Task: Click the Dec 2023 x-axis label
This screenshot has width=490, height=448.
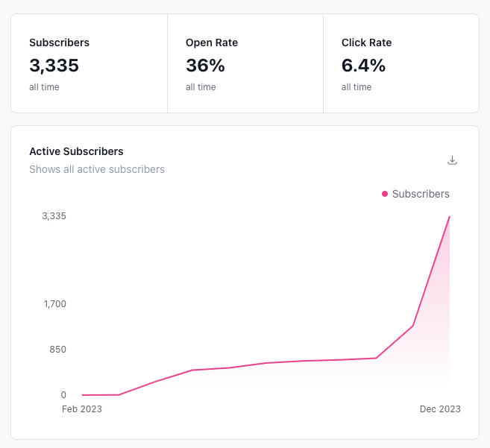Action: (x=440, y=409)
